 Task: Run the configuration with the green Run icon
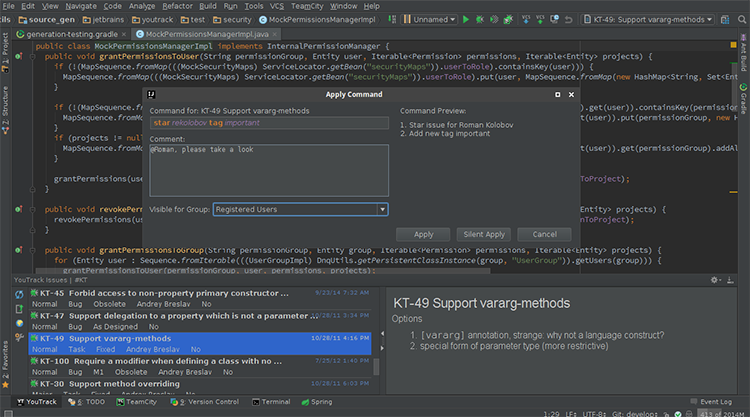(466, 20)
